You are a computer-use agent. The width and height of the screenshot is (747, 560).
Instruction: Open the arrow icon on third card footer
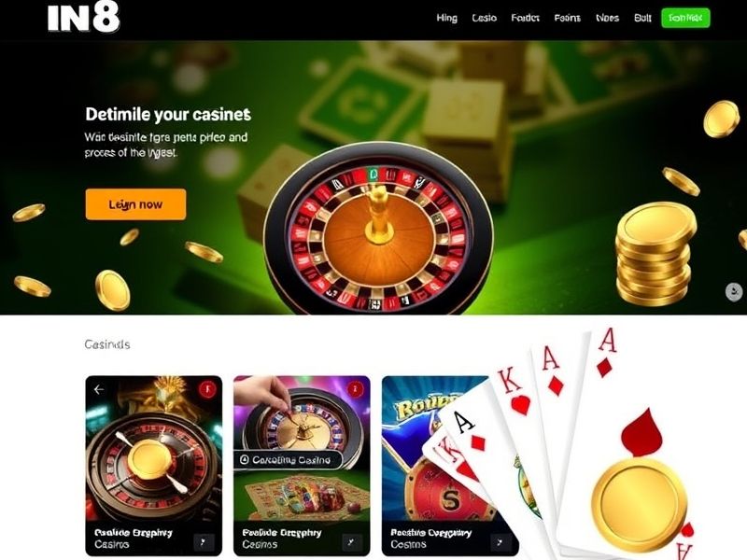500,542
